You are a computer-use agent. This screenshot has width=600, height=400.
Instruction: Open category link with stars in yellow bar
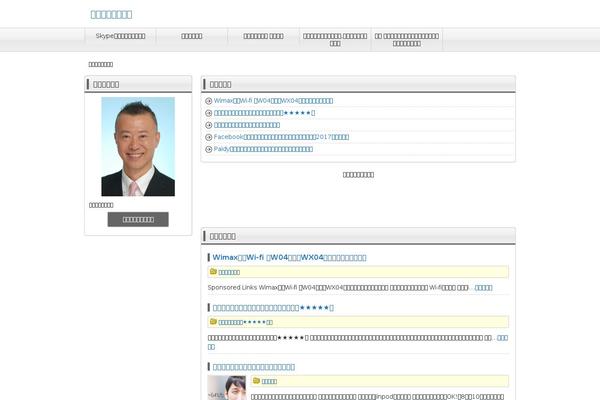pyautogui.click(x=246, y=322)
